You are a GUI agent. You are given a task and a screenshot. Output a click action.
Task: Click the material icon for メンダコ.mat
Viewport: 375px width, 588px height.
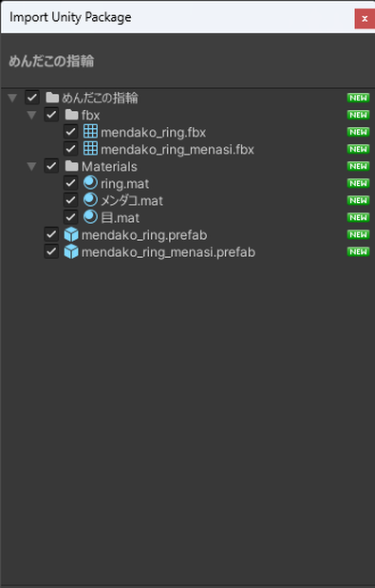tap(90, 200)
